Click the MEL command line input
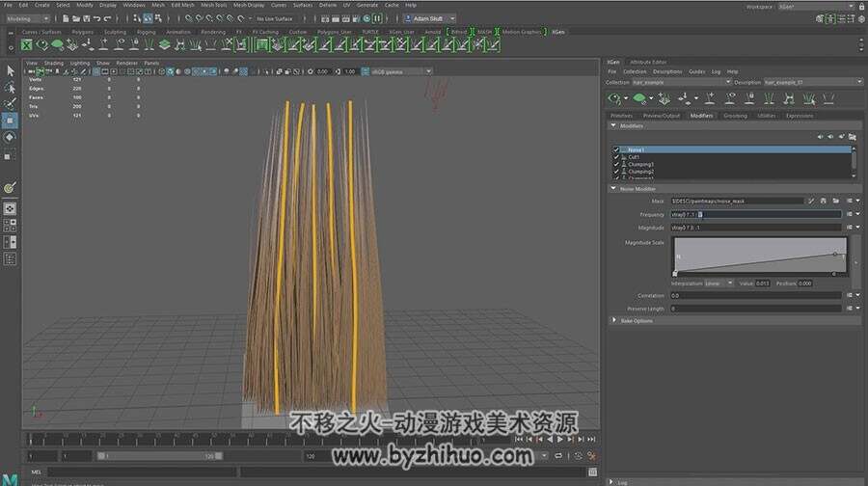The image size is (868, 486). (141, 472)
